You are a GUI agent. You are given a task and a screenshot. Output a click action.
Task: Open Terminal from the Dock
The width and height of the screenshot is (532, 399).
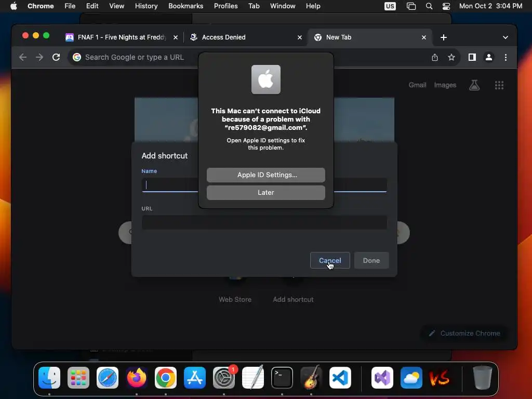pos(282,378)
